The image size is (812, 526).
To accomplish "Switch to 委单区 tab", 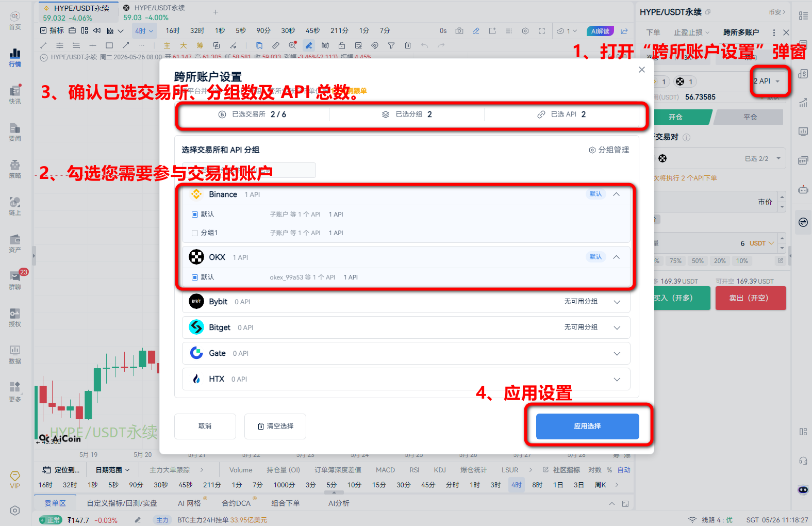I will (55, 503).
